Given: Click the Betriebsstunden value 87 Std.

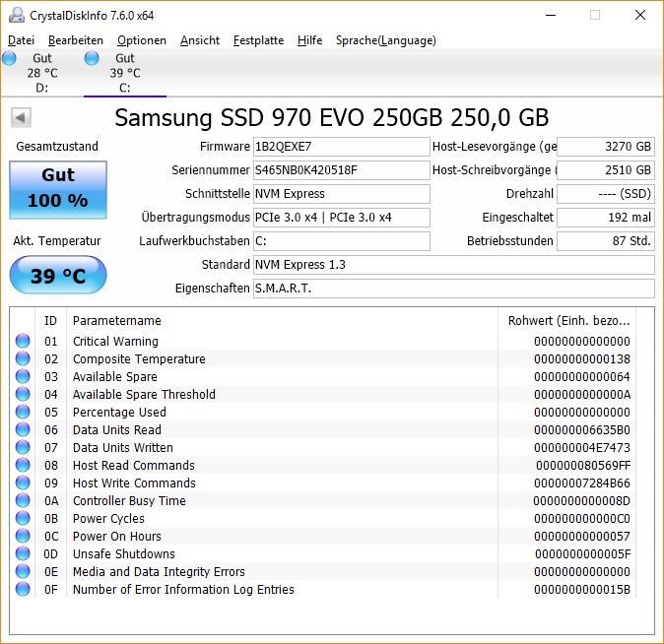Looking at the screenshot, I should [x=606, y=241].
